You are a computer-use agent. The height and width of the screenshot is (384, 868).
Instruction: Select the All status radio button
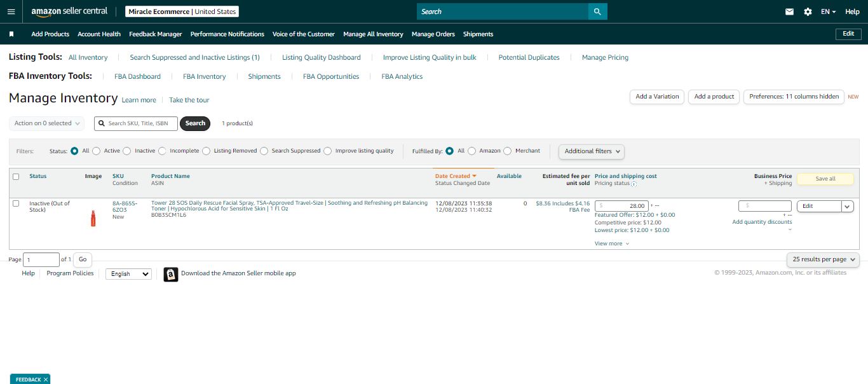tap(75, 151)
